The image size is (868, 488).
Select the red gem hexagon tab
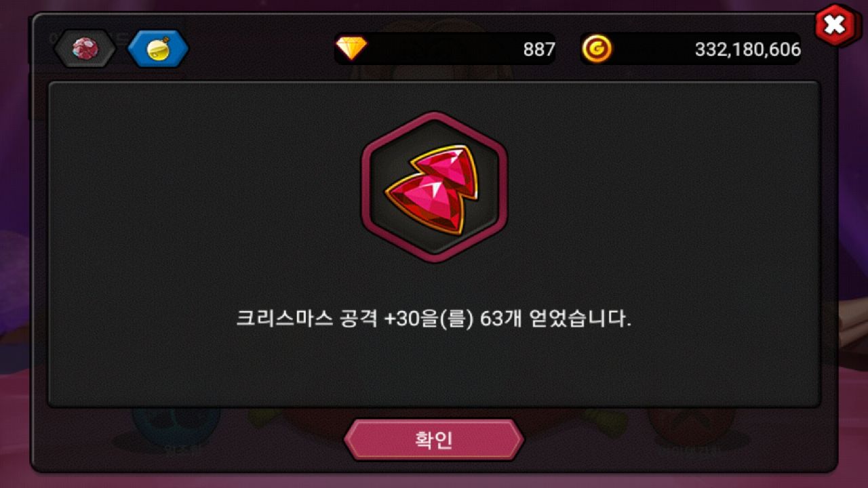pos(85,49)
